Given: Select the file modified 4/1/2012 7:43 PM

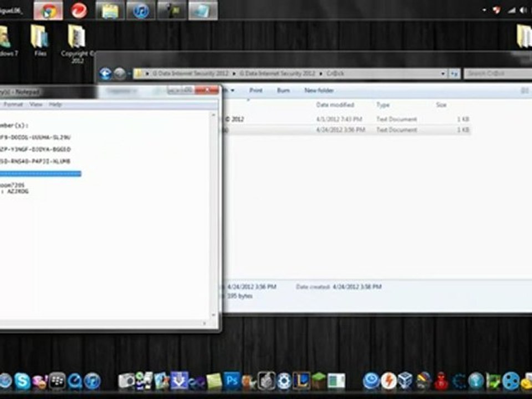Looking at the screenshot, I should pyautogui.click(x=346, y=119).
